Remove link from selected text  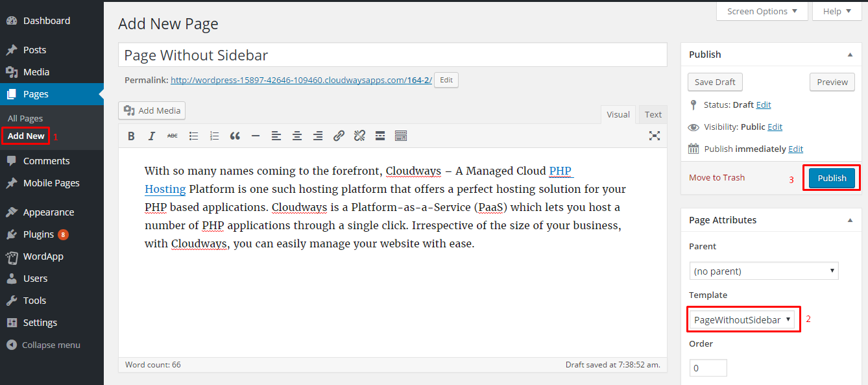359,136
